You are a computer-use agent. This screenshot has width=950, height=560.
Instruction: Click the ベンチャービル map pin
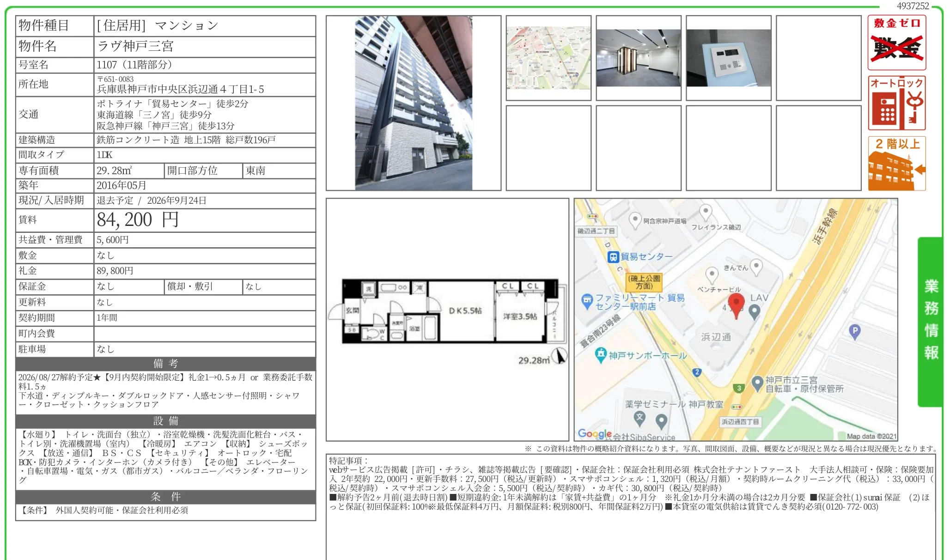click(712, 275)
